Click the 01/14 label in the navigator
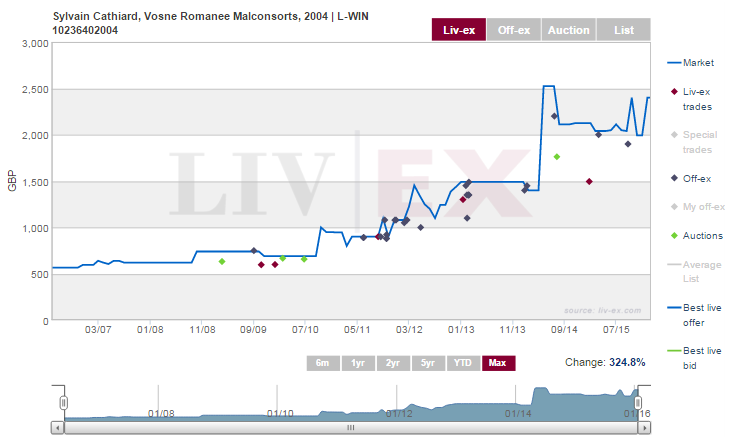Screen dimensions: 731x437 518,413
